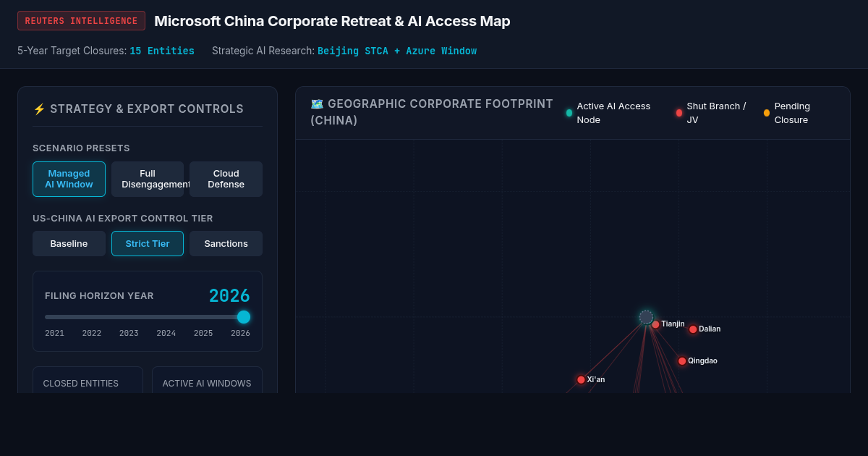Activate the Cloud Defense preset
This screenshot has width=868, height=456.
(226, 179)
